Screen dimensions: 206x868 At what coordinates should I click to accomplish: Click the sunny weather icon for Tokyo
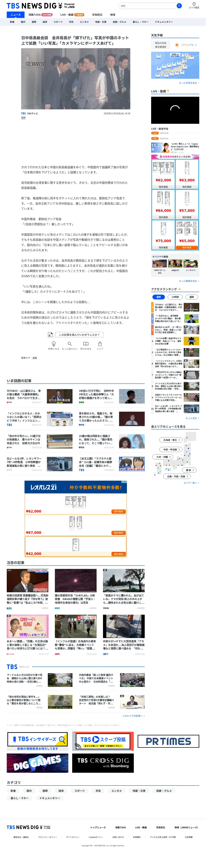pyautogui.click(x=177, y=45)
